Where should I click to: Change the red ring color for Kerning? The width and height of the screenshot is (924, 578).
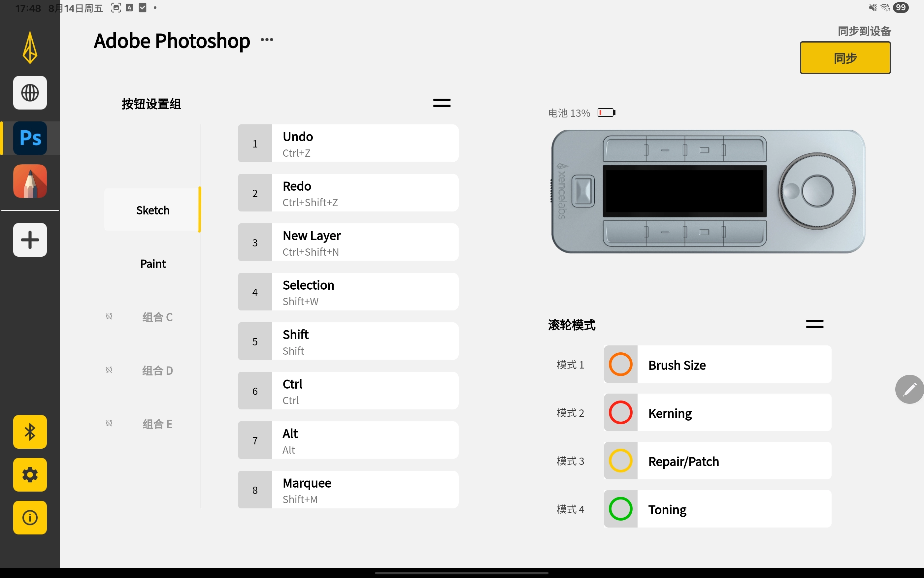pos(620,412)
